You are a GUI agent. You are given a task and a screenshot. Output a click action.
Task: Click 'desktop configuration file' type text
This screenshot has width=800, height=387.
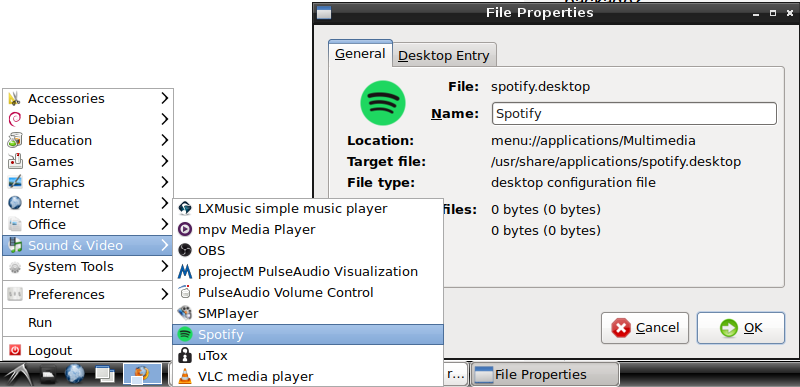[x=573, y=183]
